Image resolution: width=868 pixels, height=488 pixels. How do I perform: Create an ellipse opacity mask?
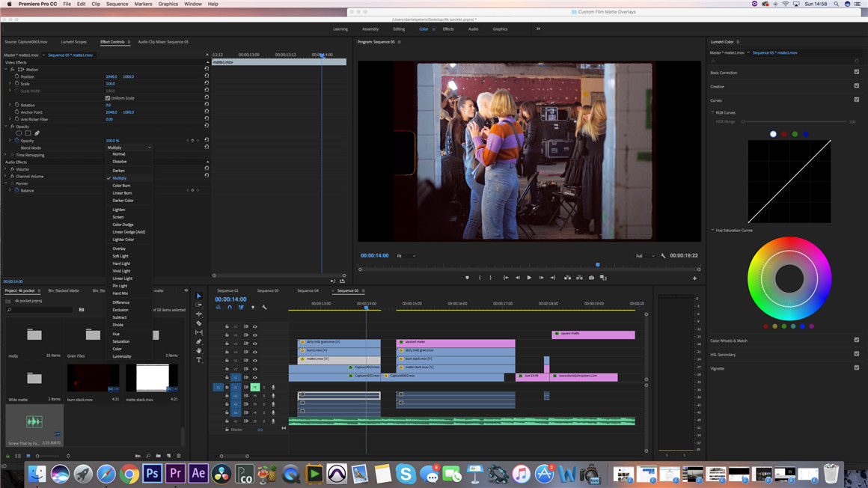click(19, 133)
